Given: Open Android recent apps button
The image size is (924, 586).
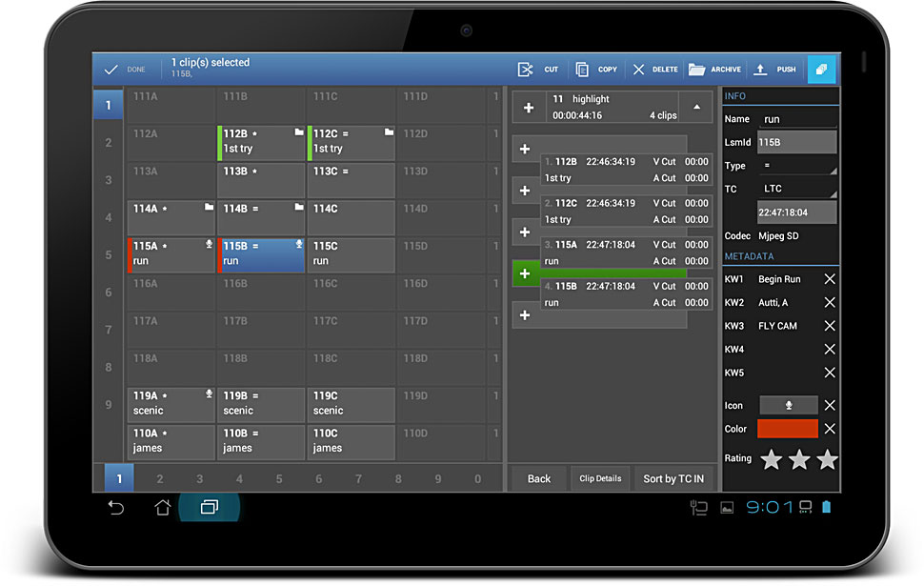Looking at the screenshot, I should coord(209,508).
